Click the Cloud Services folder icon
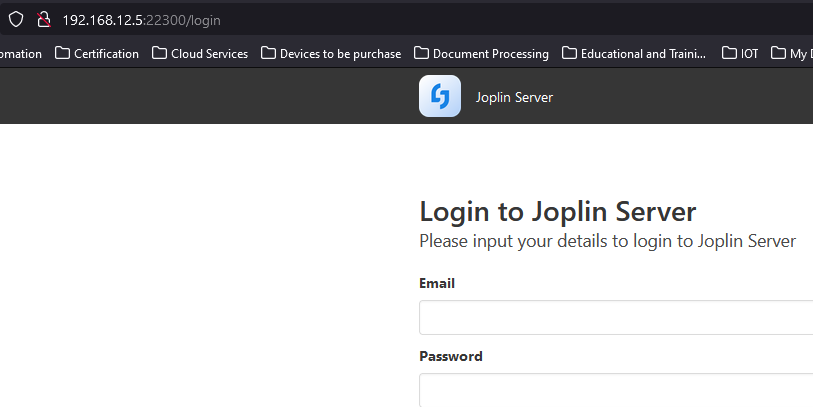This screenshot has height=407, width=813. pos(159,53)
